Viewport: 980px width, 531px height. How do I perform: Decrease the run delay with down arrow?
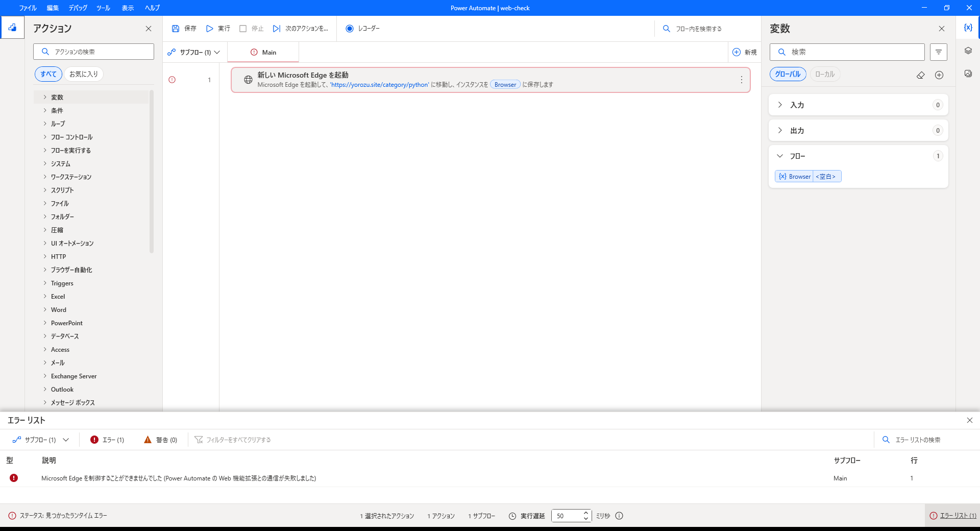[x=586, y=518]
